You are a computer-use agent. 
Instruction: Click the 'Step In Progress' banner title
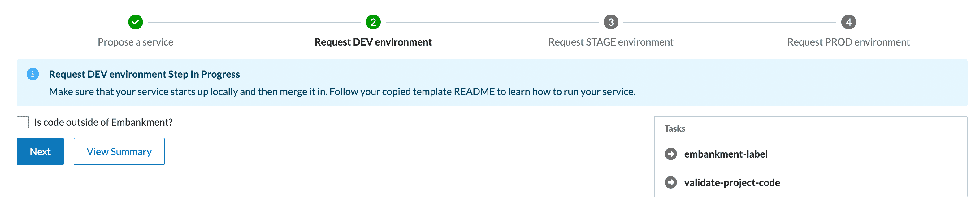pos(144,74)
